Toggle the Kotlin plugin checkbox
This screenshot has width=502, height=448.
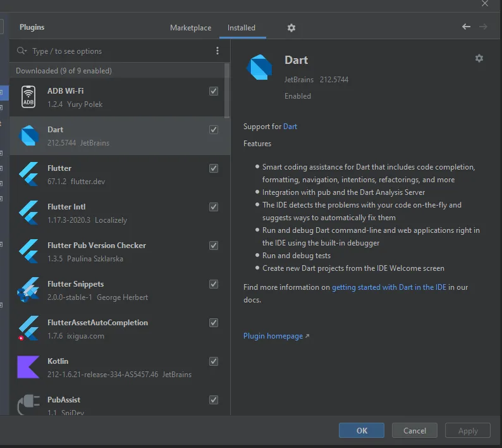pos(214,361)
